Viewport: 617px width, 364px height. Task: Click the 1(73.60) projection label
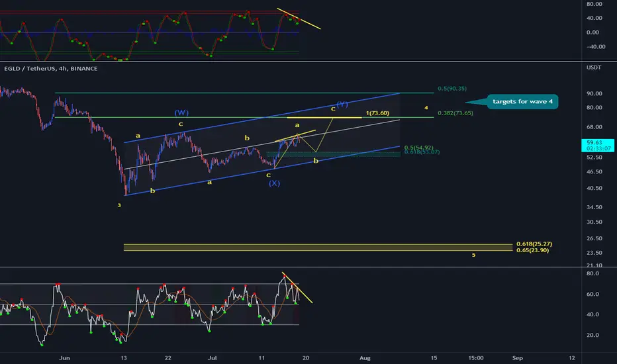[377, 113]
